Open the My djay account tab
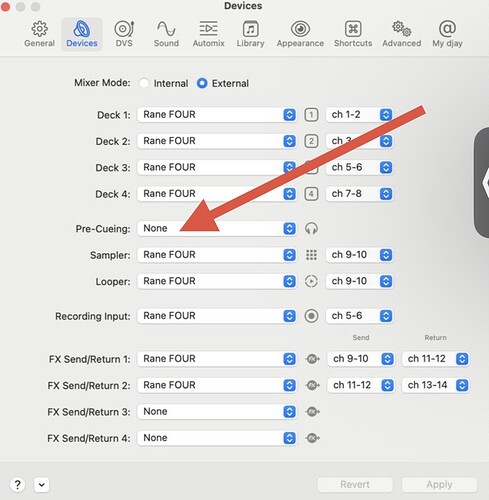This screenshot has width=489, height=500. coord(447,34)
